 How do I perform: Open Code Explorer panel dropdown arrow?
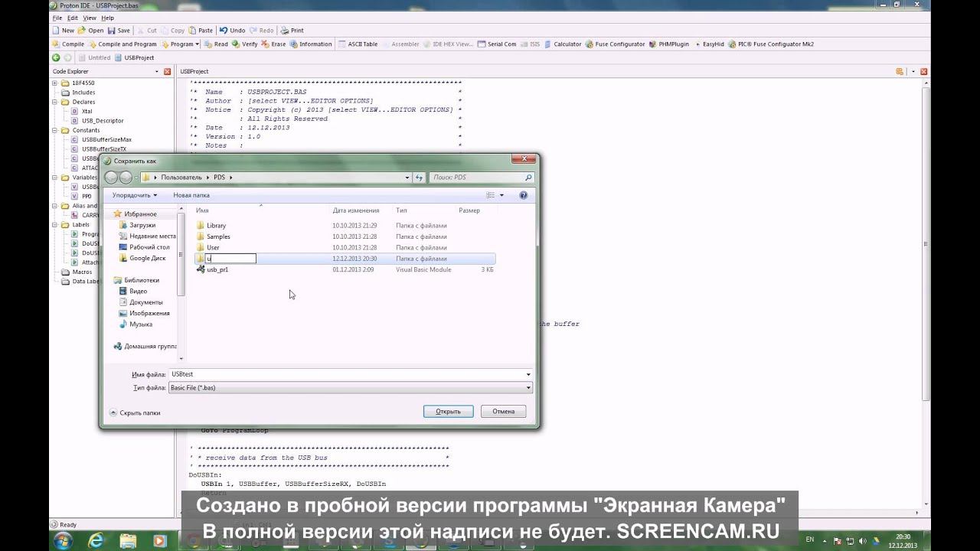[157, 71]
